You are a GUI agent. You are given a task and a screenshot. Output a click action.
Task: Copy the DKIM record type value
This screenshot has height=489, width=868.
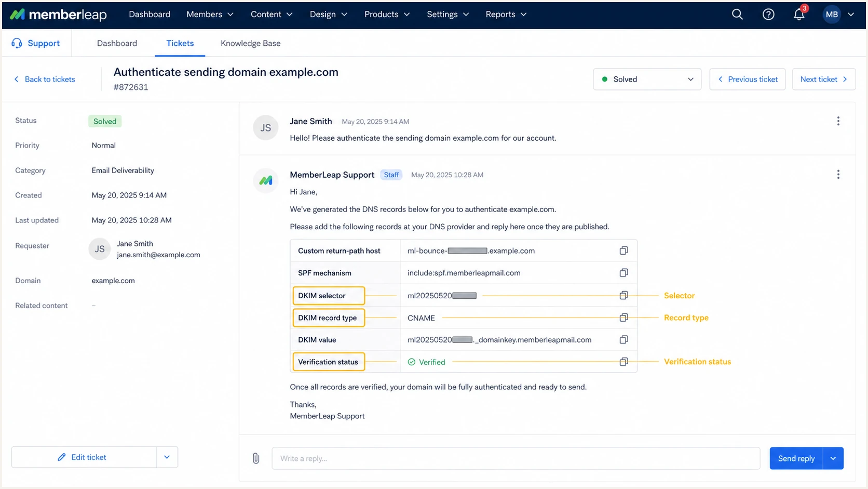coord(623,318)
